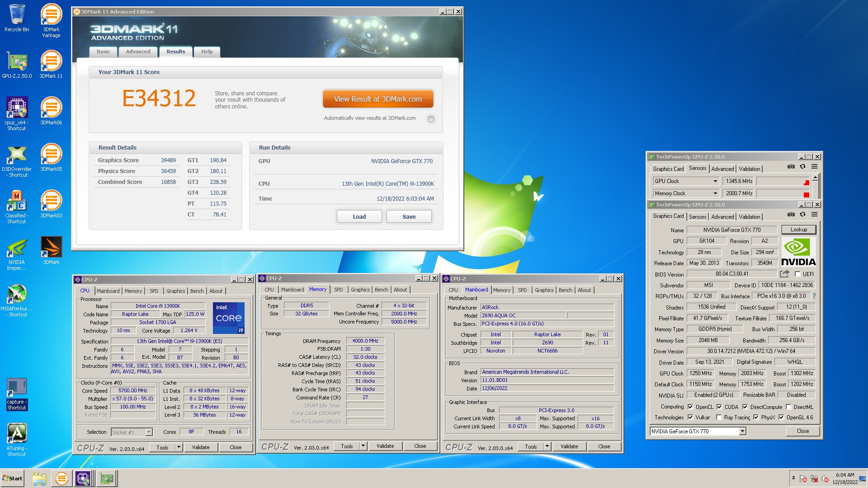Launch 3DMark05 desktop shortcut
The height and width of the screenshot is (488, 868).
click(x=51, y=158)
